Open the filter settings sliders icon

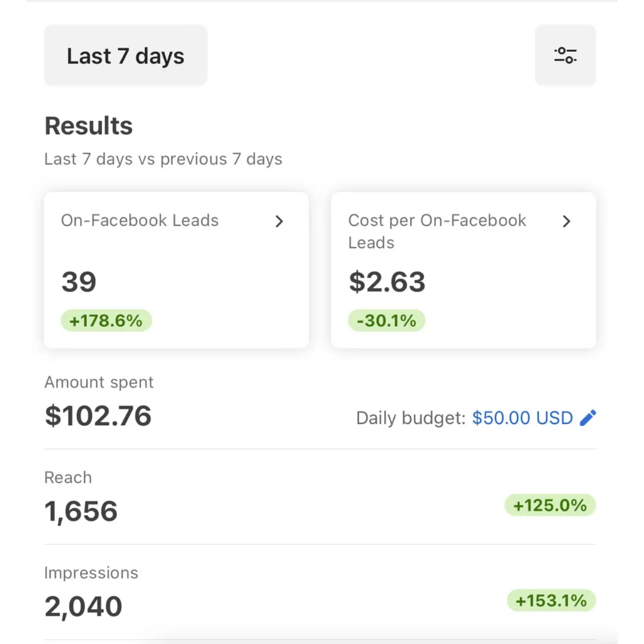(565, 55)
